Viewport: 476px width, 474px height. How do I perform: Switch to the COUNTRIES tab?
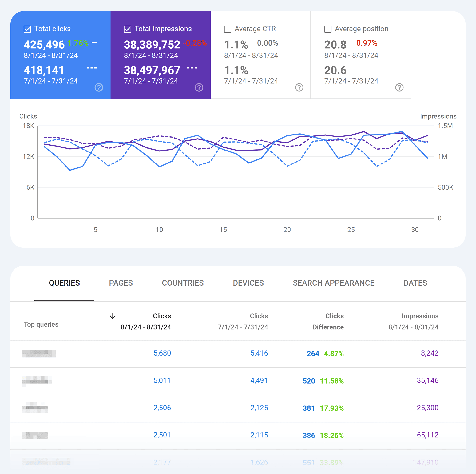183,283
